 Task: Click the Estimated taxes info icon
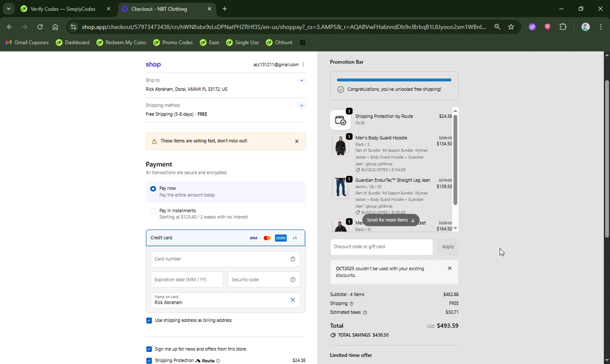365,312
